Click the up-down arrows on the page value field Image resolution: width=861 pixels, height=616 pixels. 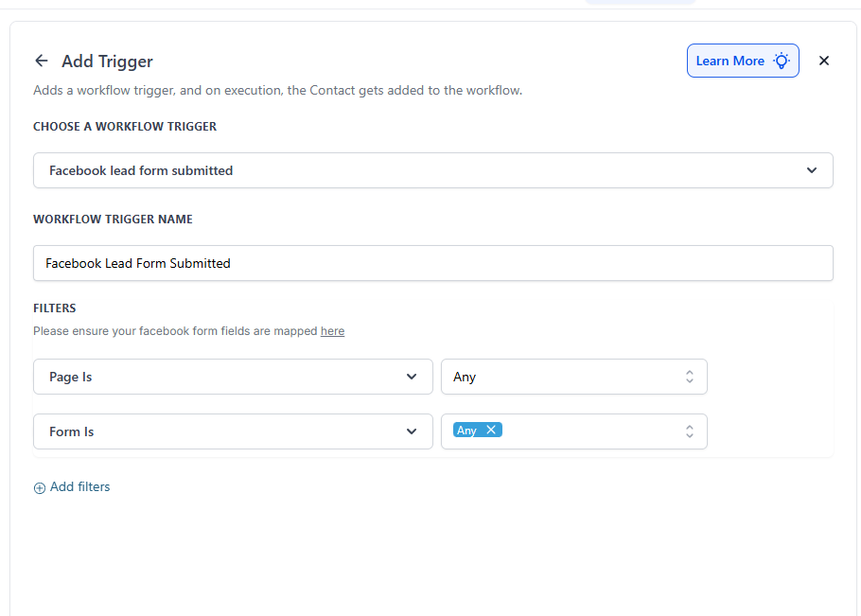690,377
